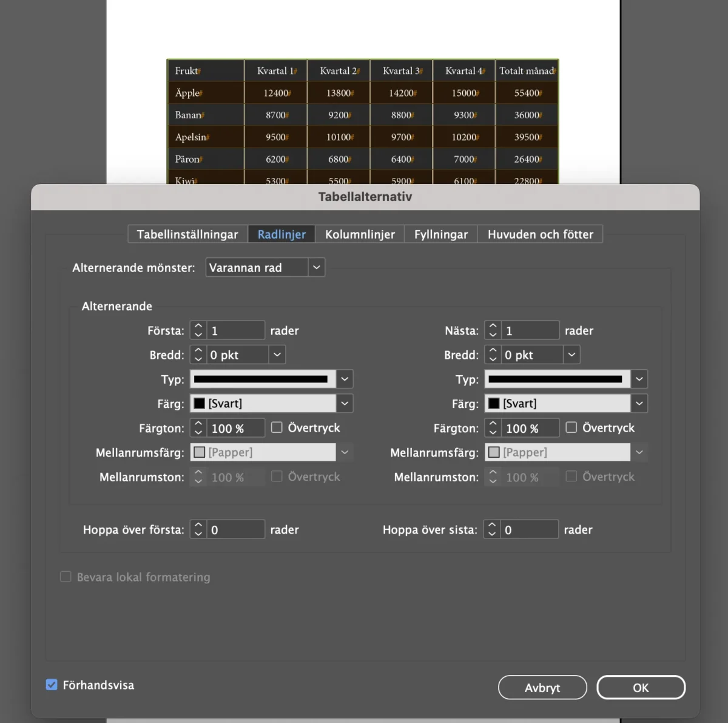Enable Övertryck for the Första Färgton
Screen dimensions: 728x723
(x=277, y=428)
